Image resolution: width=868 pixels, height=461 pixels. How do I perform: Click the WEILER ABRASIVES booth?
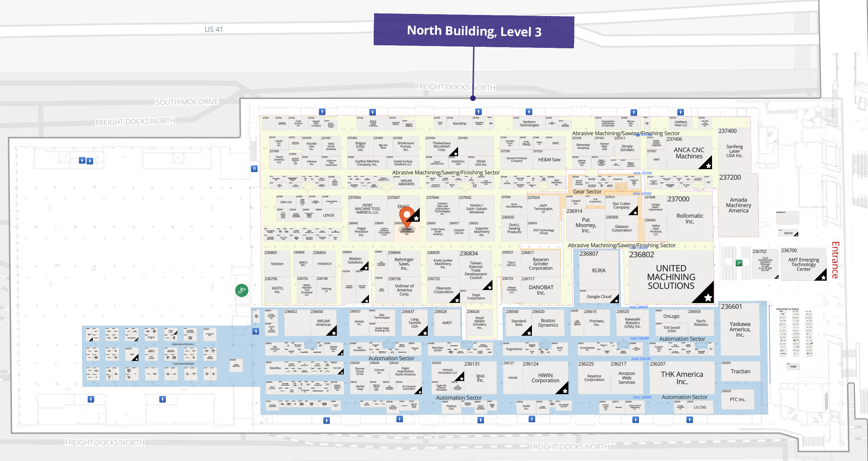pos(406,182)
